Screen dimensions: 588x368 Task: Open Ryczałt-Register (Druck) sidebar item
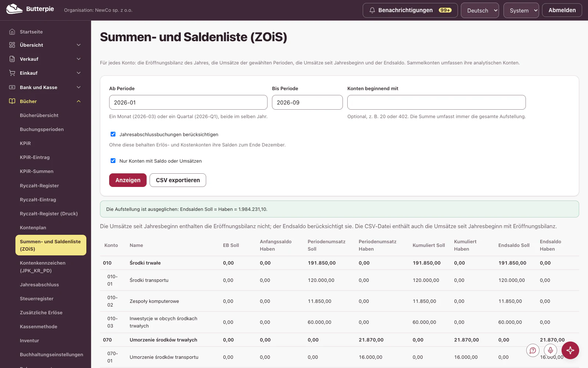tap(49, 213)
